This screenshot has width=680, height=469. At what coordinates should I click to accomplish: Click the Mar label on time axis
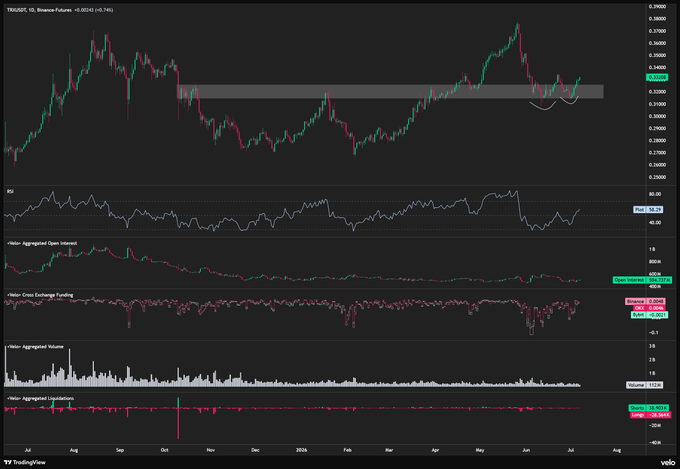[389, 450]
